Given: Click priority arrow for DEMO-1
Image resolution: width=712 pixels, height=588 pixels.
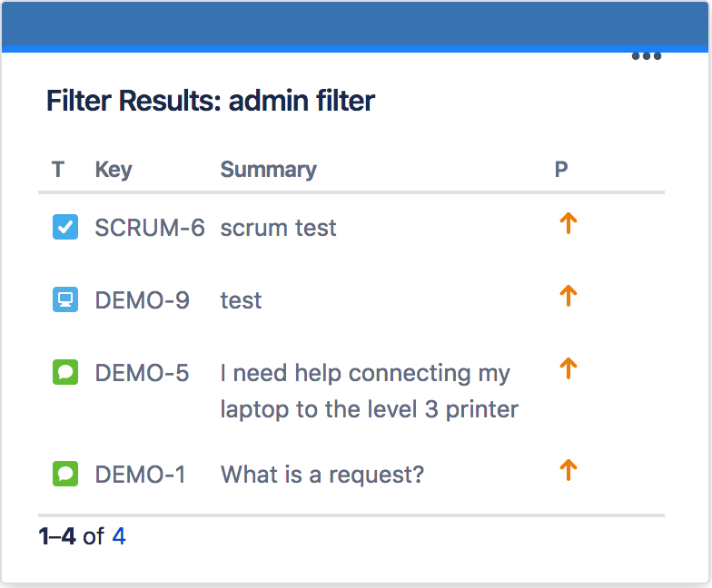Looking at the screenshot, I should 568,470.
